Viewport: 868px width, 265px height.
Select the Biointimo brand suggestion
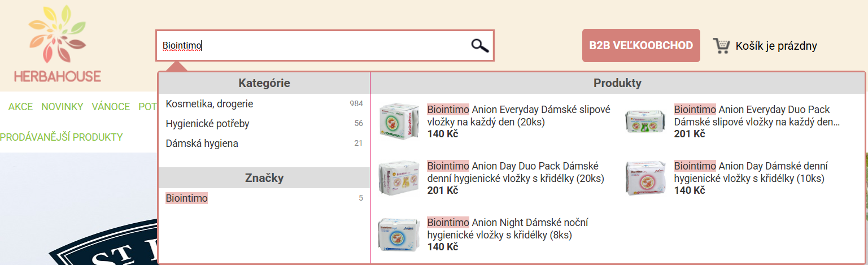pos(186,198)
